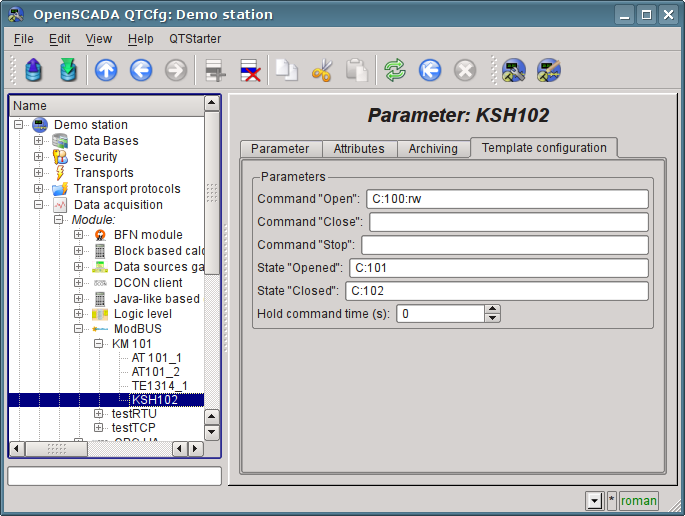Click the roman user button in the status bar
Viewport: 685px width, 516px height.
(x=639, y=501)
